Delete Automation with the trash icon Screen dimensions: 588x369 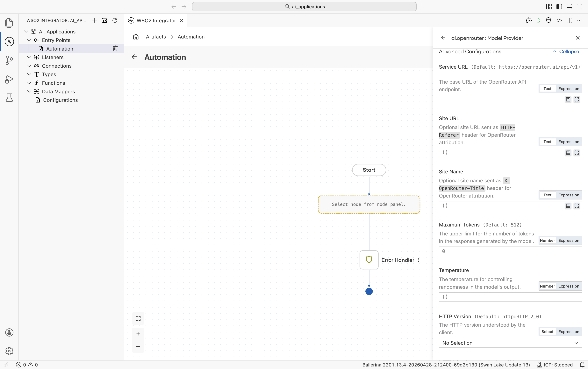(115, 49)
